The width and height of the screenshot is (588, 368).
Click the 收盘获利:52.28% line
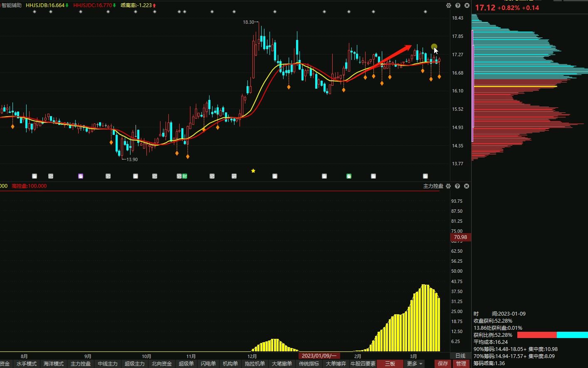coord(493,321)
